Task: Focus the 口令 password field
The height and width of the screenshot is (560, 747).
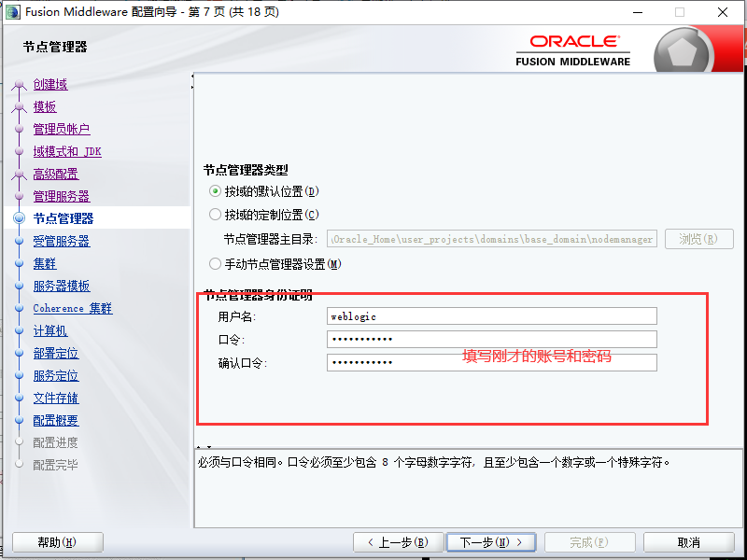Action: (492, 340)
